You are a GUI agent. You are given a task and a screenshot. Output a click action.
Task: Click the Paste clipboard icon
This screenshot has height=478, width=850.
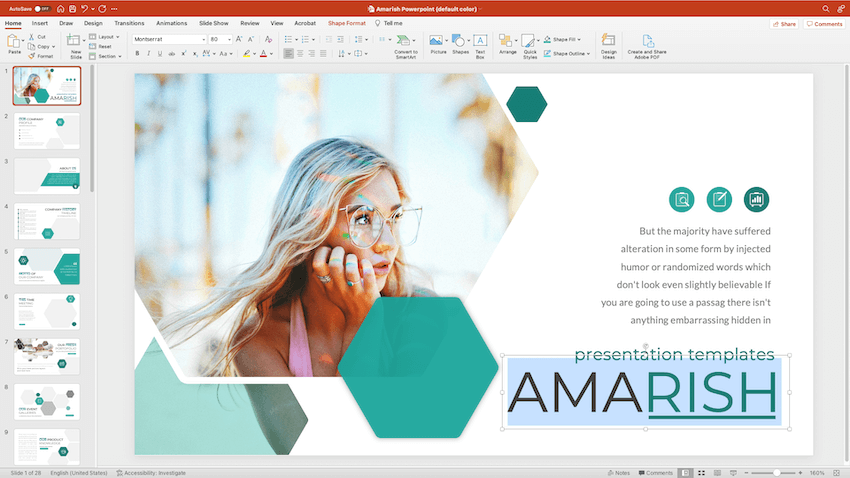pyautogui.click(x=14, y=43)
